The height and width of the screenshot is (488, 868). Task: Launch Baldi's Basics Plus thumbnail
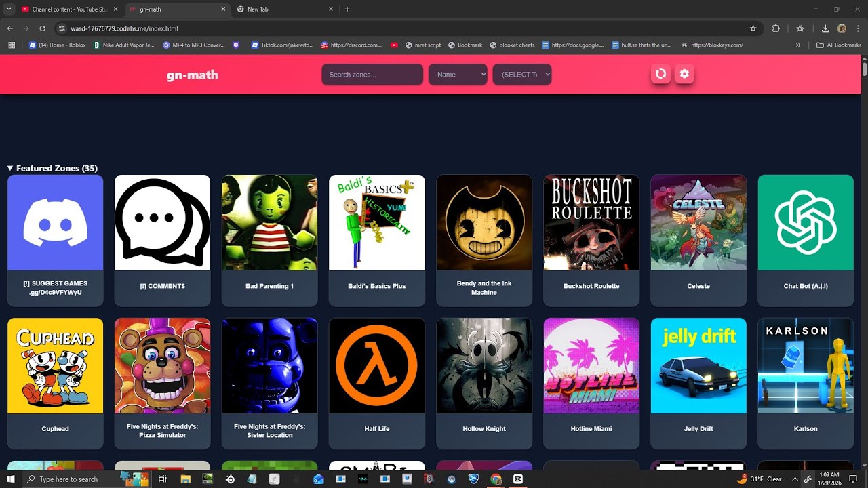[377, 222]
